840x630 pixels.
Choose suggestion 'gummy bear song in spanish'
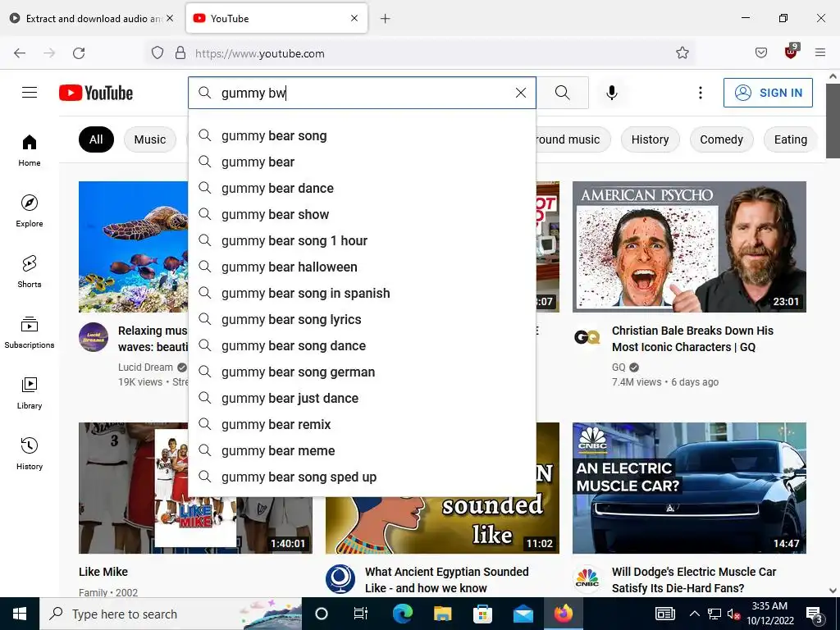pyautogui.click(x=362, y=293)
